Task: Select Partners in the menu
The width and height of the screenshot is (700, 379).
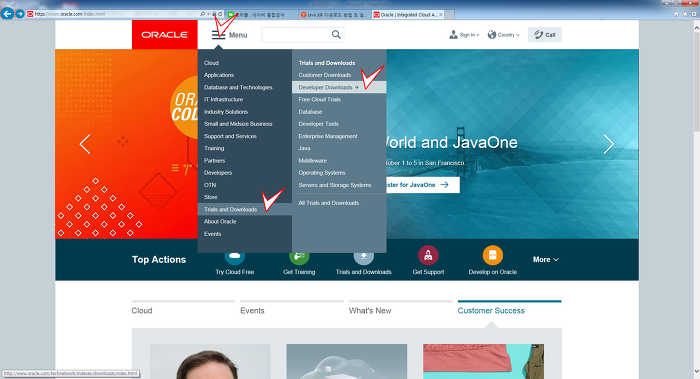Action: [214, 160]
